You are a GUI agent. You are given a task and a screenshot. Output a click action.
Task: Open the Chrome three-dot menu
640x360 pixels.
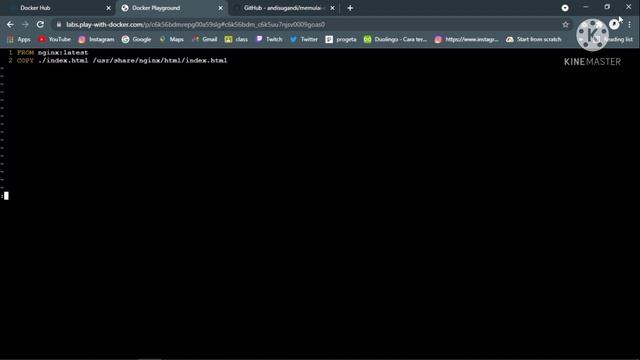(630, 24)
